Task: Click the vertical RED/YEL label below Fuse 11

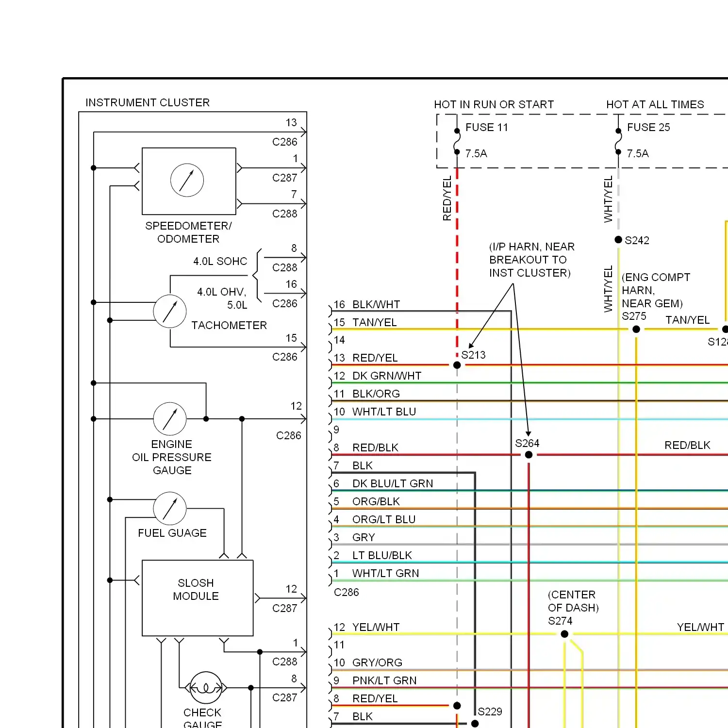Action: pyautogui.click(x=447, y=199)
